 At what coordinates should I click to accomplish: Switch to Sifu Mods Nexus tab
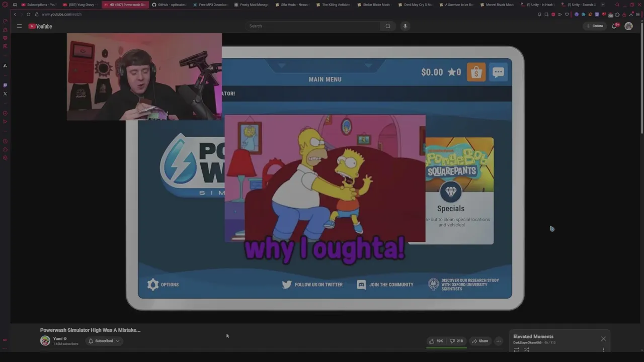(x=292, y=5)
